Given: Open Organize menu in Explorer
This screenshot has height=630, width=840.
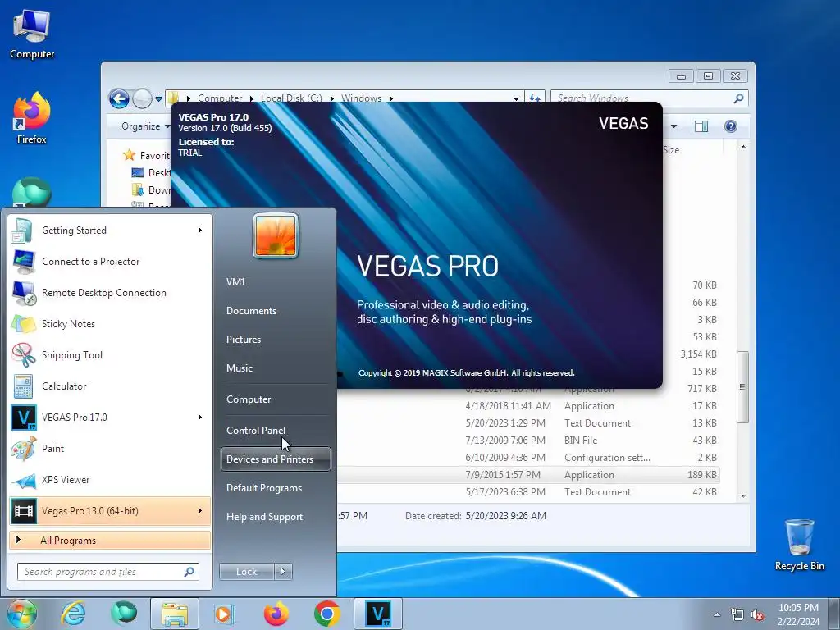Looking at the screenshot, I should (144, 126).
